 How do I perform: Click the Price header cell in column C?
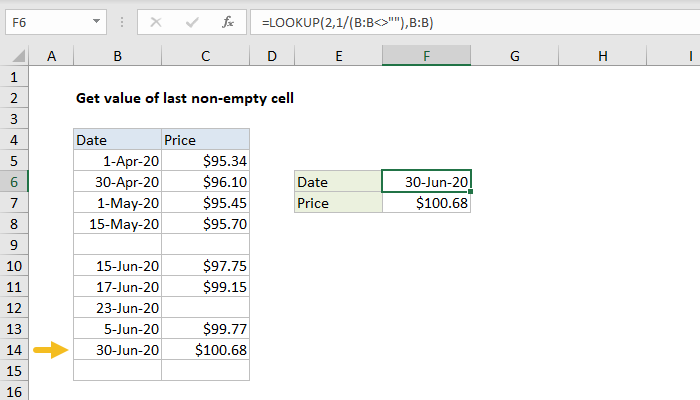[x=205, y=140]
